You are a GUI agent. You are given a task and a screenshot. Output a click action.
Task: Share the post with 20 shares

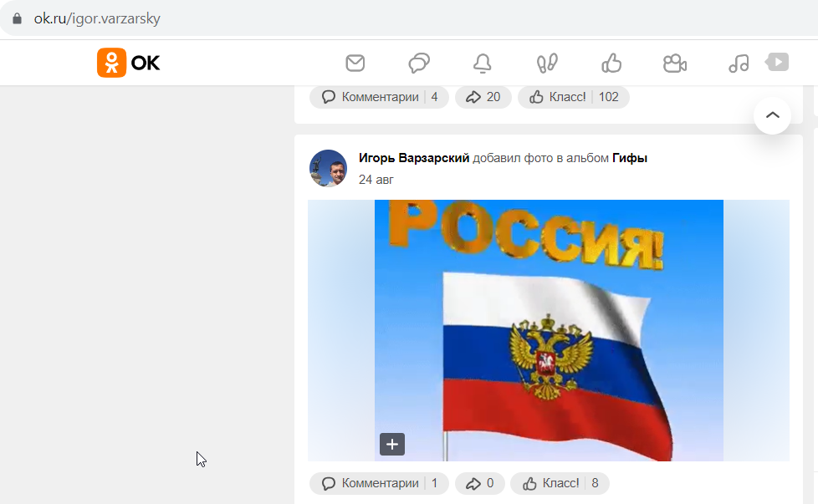pos(483,97)
